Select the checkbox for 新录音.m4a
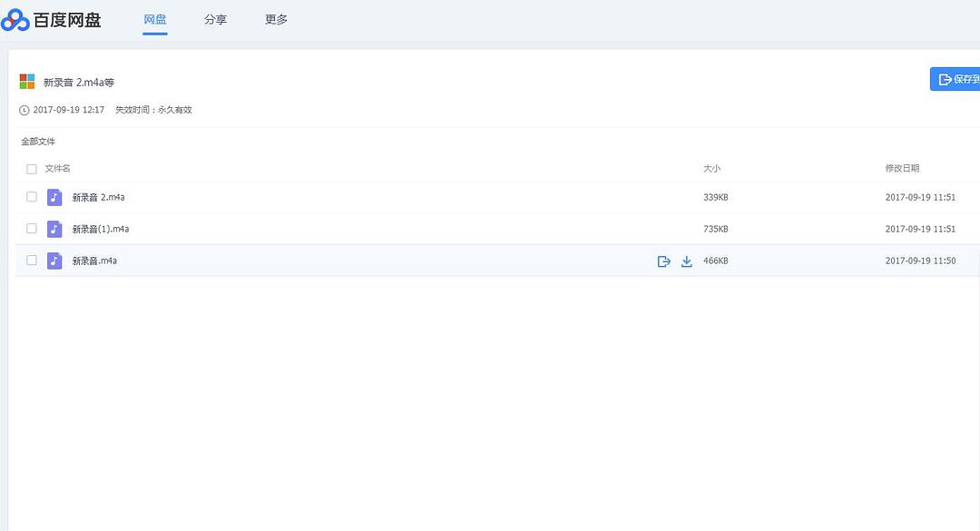 point(32,261)
